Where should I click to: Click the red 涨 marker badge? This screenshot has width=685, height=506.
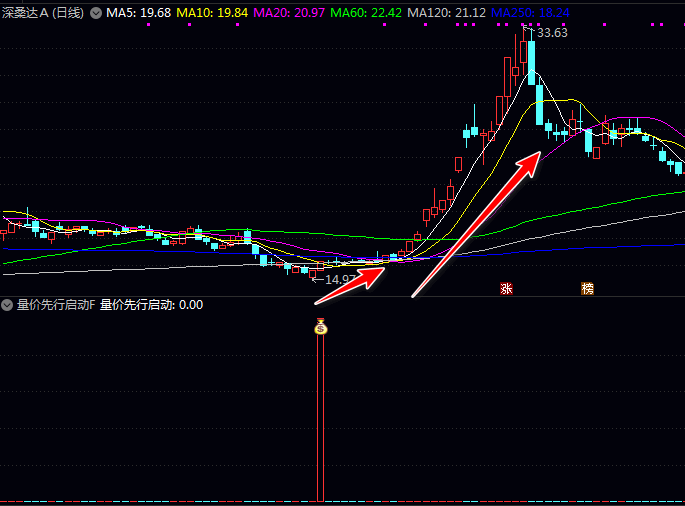(x=506, y=288)
